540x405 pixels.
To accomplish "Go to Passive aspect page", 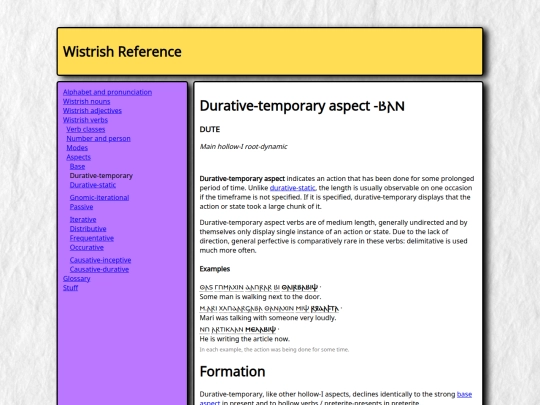I will [x=82, y=207].
